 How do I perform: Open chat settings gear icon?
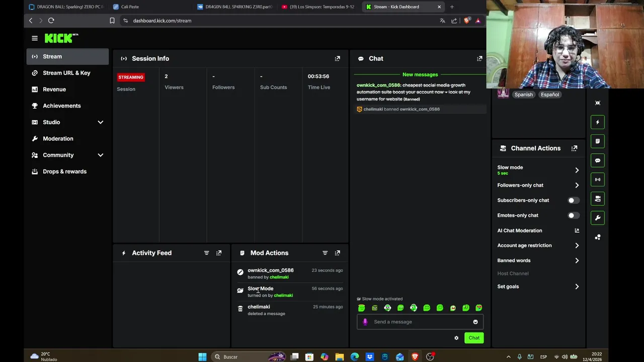pyautogui.click(x=456, y=338)
